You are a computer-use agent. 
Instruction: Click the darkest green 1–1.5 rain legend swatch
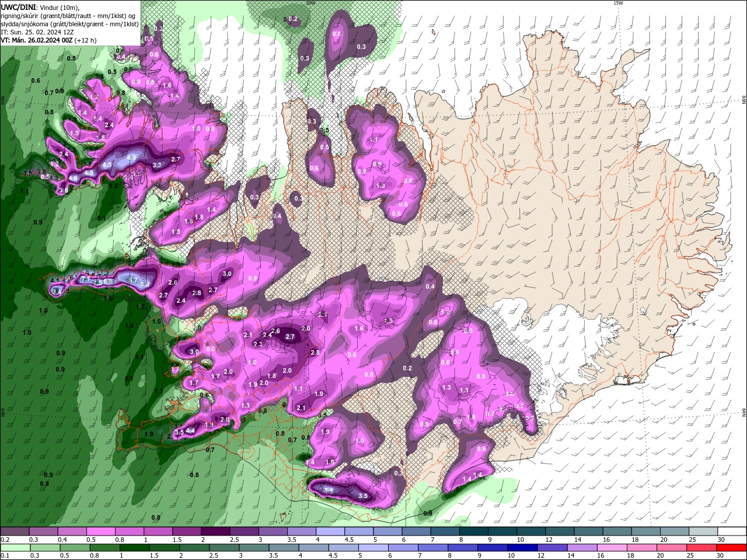pyautogui.click(x=134, y=548)
